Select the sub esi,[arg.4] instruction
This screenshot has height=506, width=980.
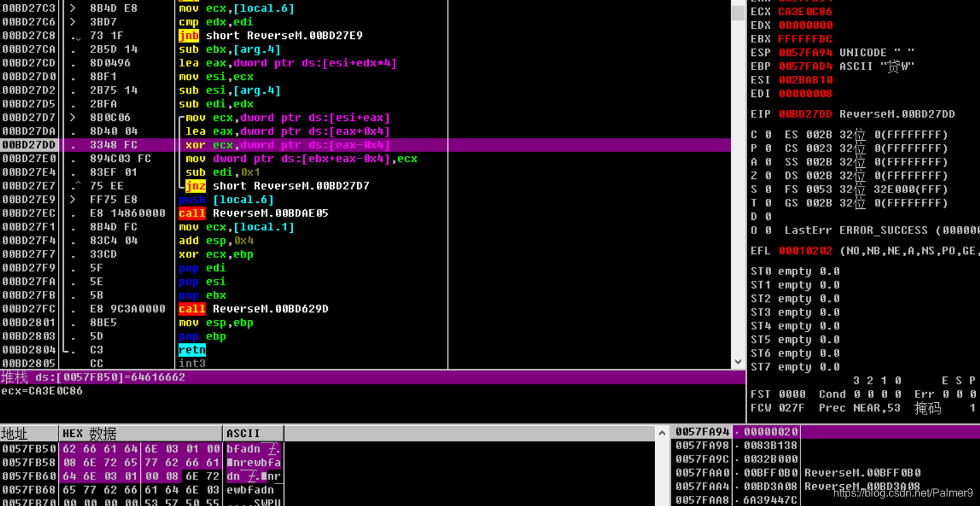pos(229,90)
